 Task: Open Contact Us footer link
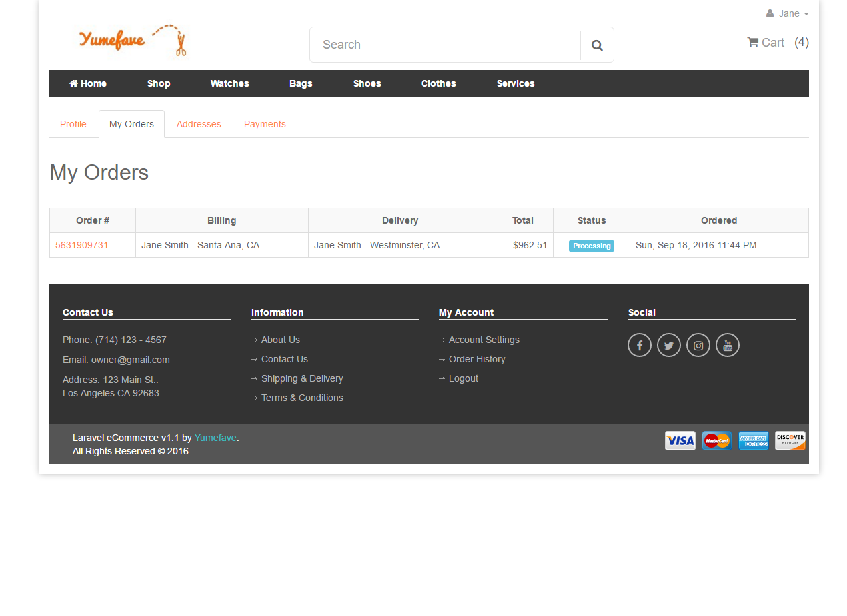(285, 359)
